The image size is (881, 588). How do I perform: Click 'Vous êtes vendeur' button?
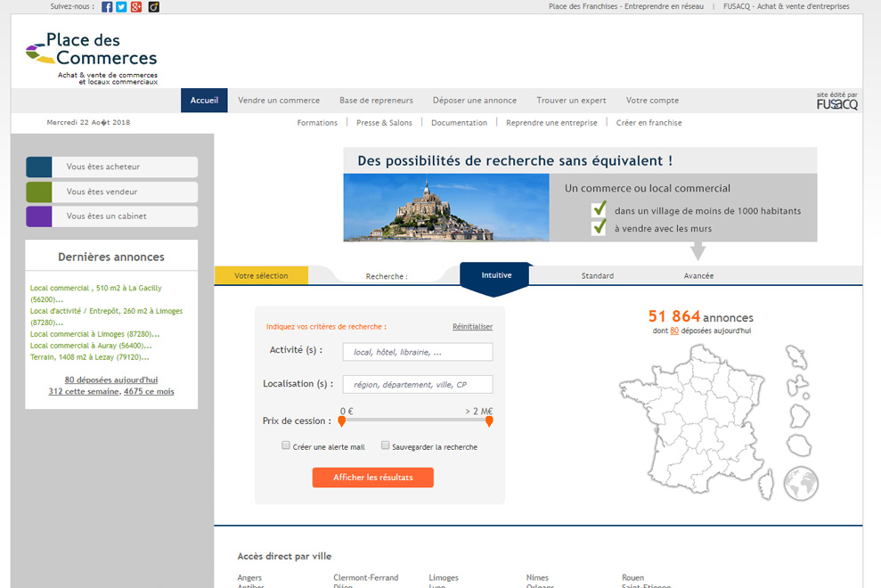point(112,192)
